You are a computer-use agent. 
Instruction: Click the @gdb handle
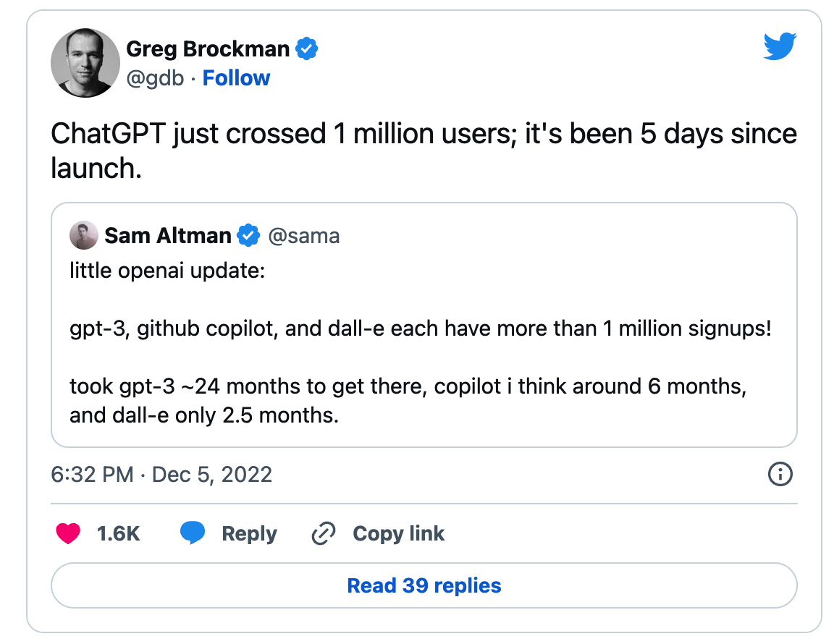click(x=155, y=78)
